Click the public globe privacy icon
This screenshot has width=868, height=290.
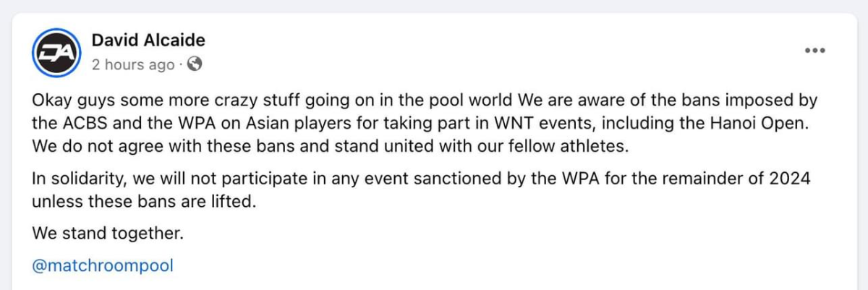point(194,64)
